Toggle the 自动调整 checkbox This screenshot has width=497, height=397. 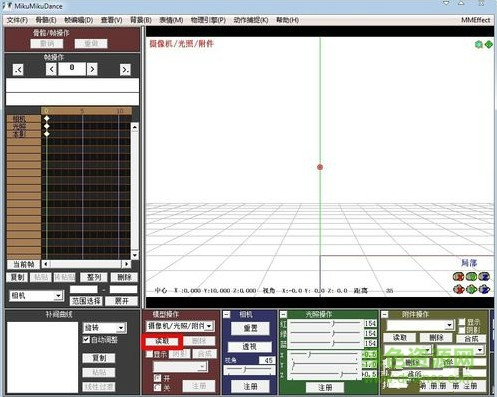pos(86,339)
